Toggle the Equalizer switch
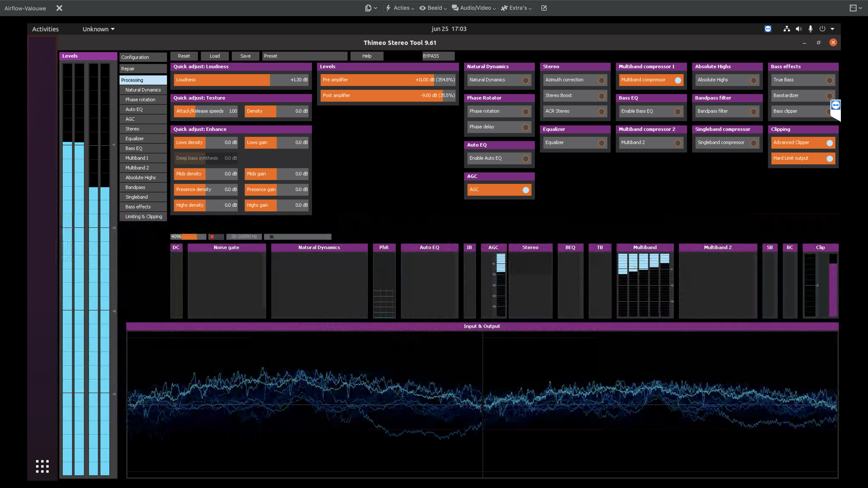This screenshot has width=868, height=488. pyautogui.click(x=575, y=143)
